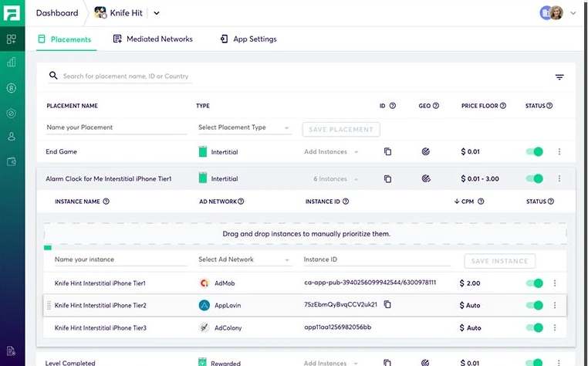
Task: Go to Dashboard breadcrumb
Action: coord(57,13)
